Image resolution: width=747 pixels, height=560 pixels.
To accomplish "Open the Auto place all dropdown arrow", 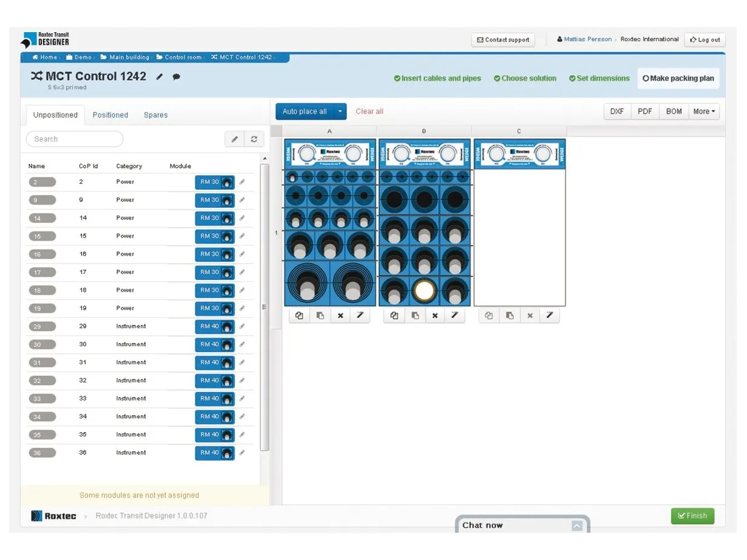I will pyautogui.click(x=340, y=112).
